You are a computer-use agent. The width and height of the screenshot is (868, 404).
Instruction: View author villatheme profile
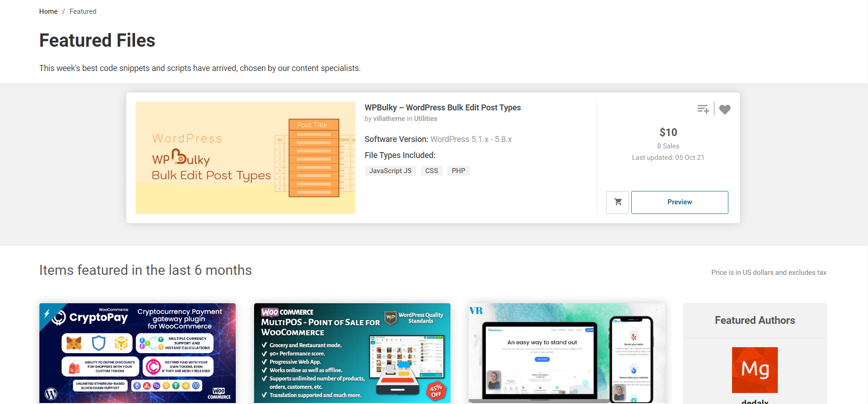point(389,119)
